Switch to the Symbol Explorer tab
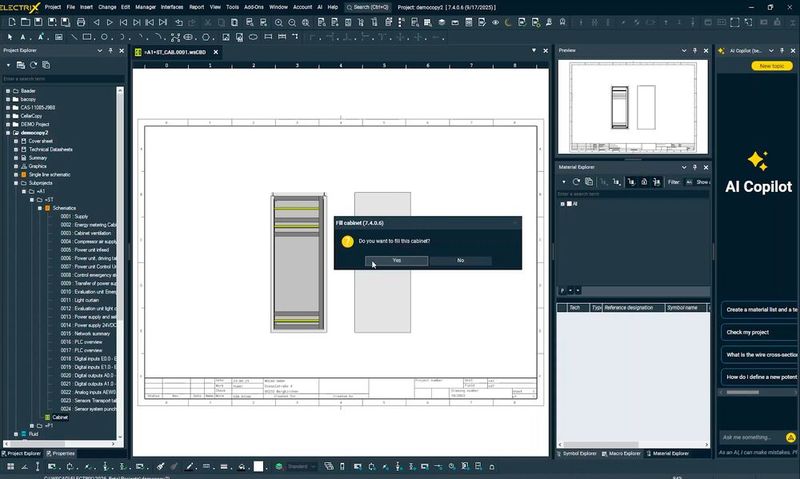The height and width of the screenshot is (479, 800). coord(580,453)
